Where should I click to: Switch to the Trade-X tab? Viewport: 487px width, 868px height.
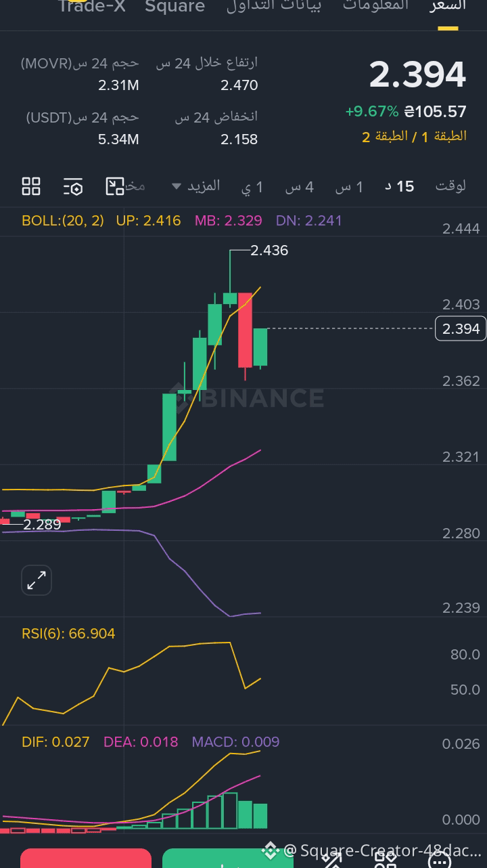pos(93,7)
